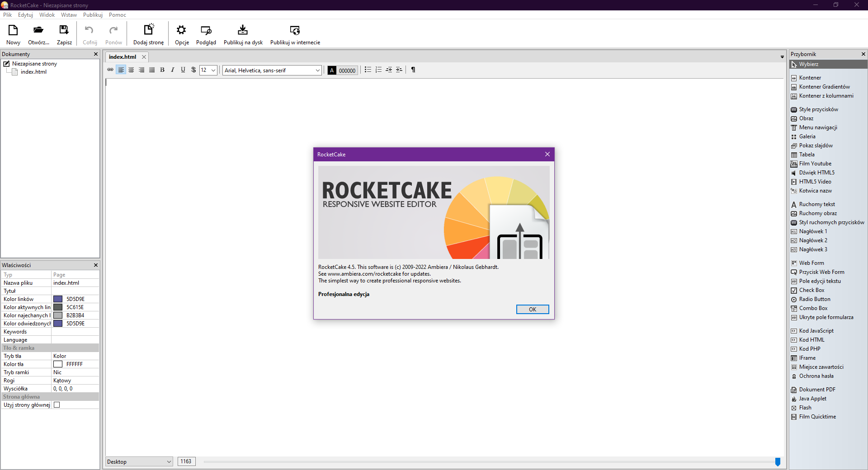Select the Obraz image tool
This screenshot has width=868, height=470.
click(806, 118)
